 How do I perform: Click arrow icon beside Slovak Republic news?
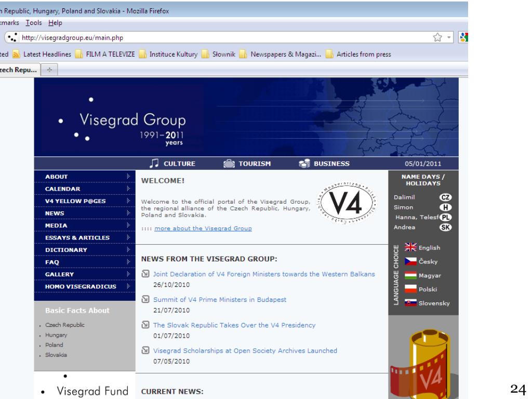tap(145, 324)
